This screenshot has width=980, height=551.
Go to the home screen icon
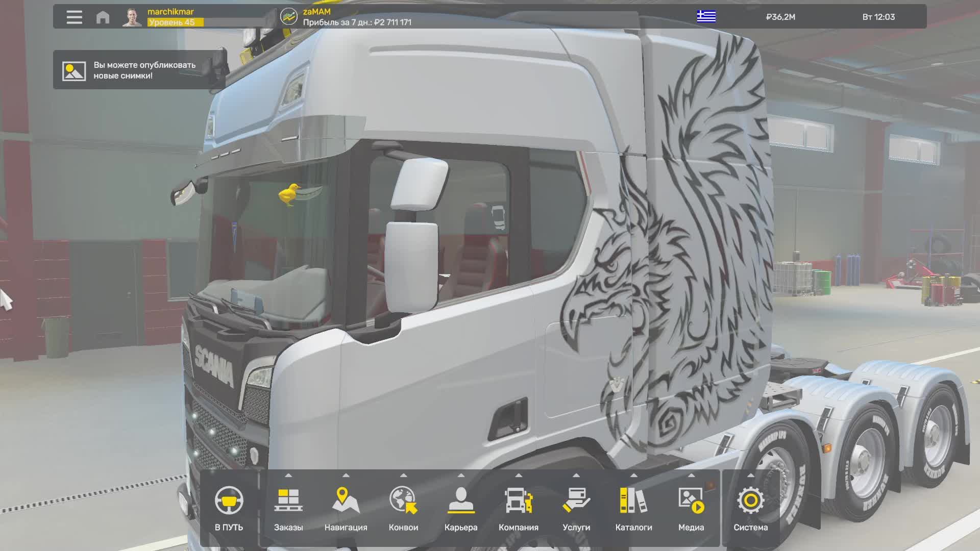coord(103,17)
